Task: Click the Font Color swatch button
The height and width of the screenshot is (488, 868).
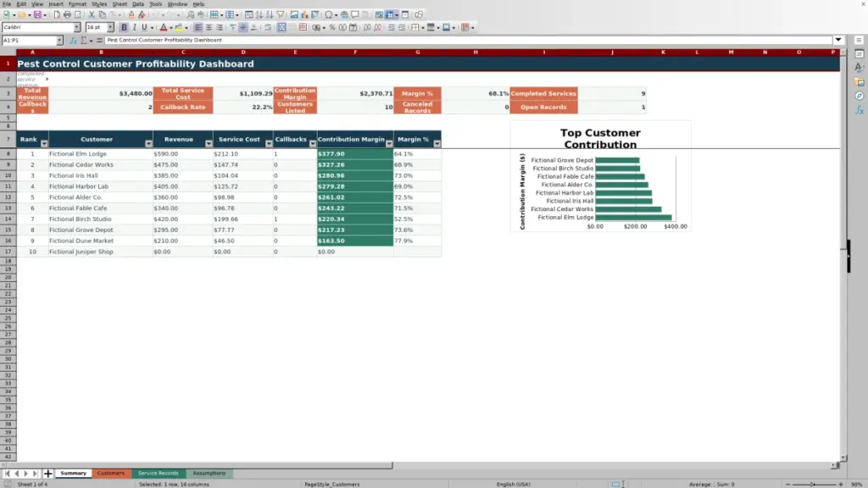Action: (164, 27)
